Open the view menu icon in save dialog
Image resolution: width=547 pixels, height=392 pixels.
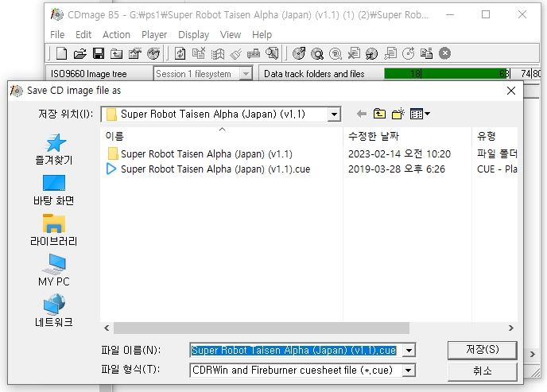tap(420, 114)
